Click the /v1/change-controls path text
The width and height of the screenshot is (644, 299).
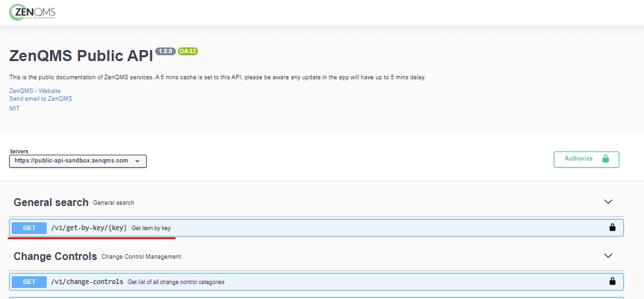(87, 281)
